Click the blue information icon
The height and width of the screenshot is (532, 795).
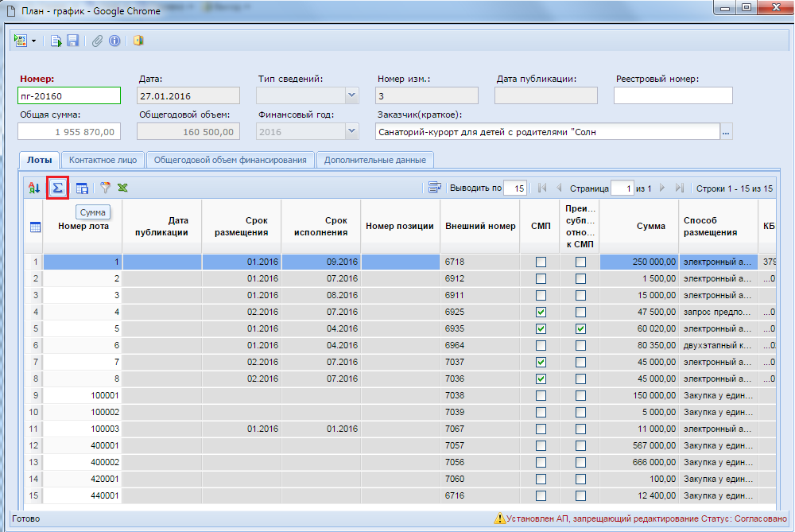pos(114,41)
